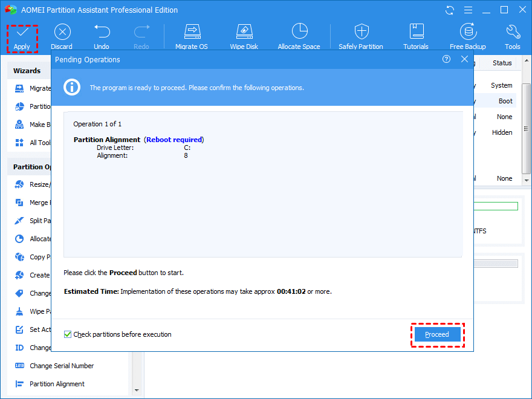Click the Operation 1 of 1 text
Screen dimensions: 532x399
(x=97, y=124)
